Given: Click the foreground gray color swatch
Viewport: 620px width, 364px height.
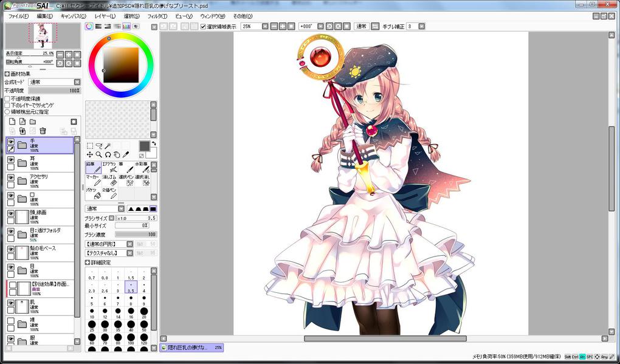Looking at the screenshot, I should point(144,146).
